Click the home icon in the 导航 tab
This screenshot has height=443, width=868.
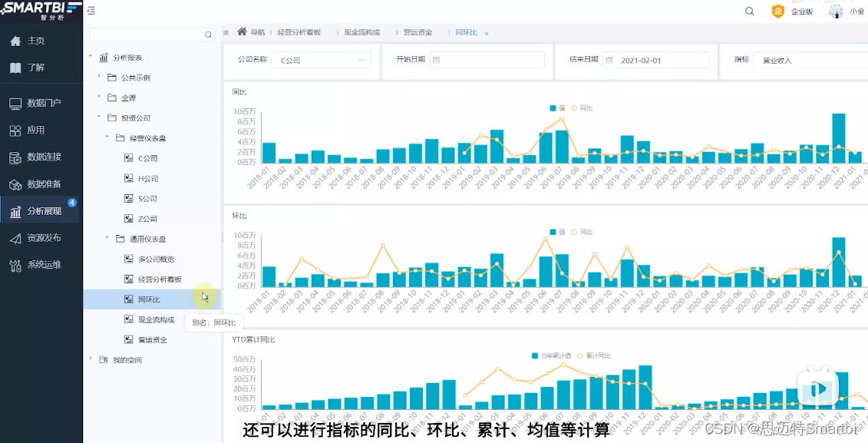pos(242,31)
